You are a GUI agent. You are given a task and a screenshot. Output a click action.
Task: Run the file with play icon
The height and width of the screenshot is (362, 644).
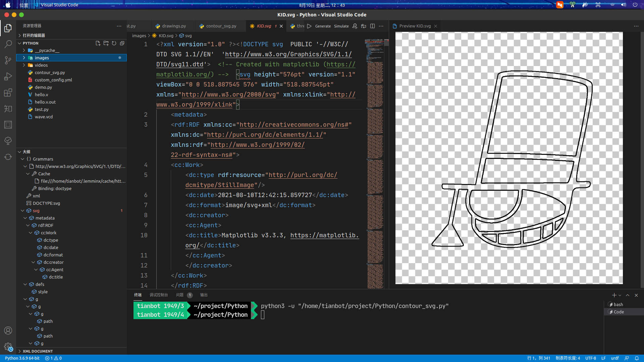(309, 26)
